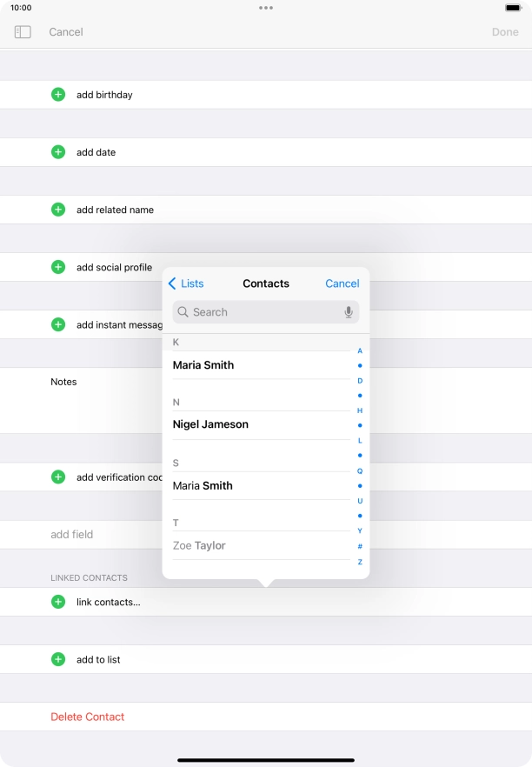Viewport: 532px width, 767px height.
Task: Tap the microphone icon in Search field
Action: [x=349, y=312]
